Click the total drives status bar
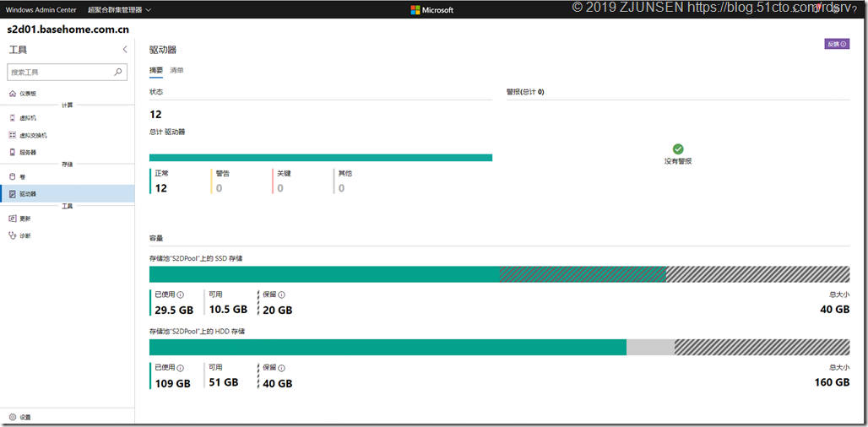Viewport: 868px width, 427px height. (x=321, y=158)
